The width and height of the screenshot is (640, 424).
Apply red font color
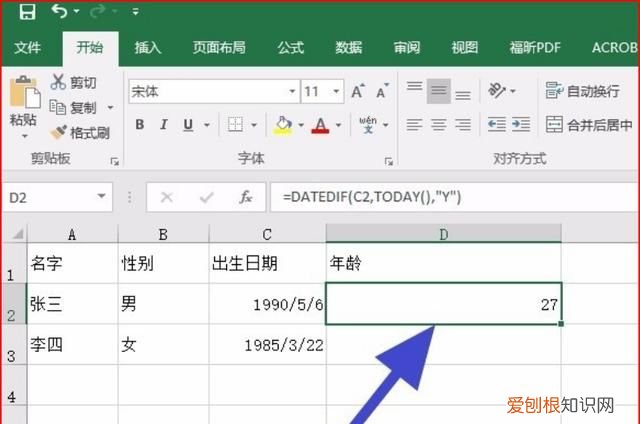320,125
